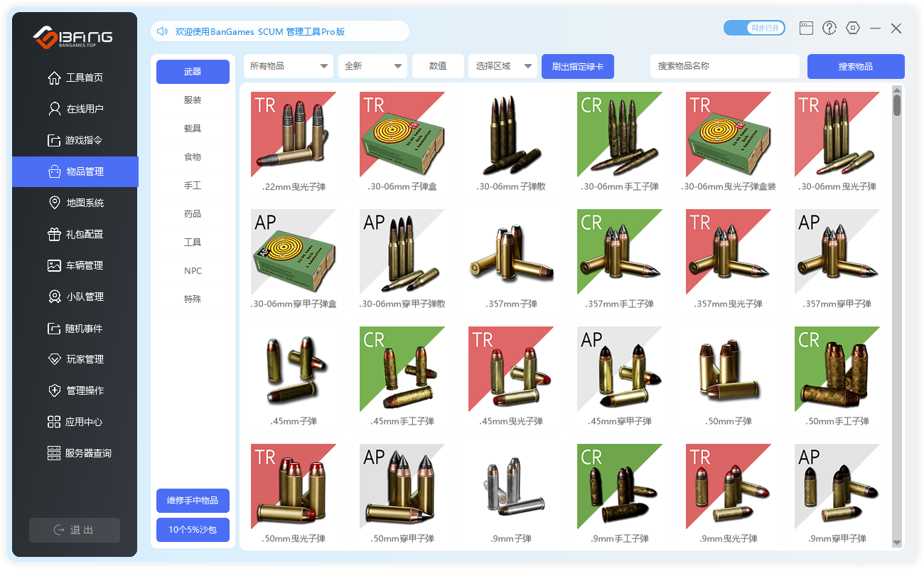Open the hexagon settings icon
Image resolution: width=924 pixels, height=569 pixels.
[x=853, y=28]
